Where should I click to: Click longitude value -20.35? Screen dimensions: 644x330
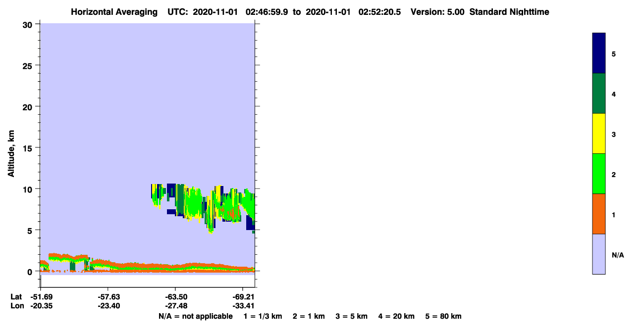point(41,306)
